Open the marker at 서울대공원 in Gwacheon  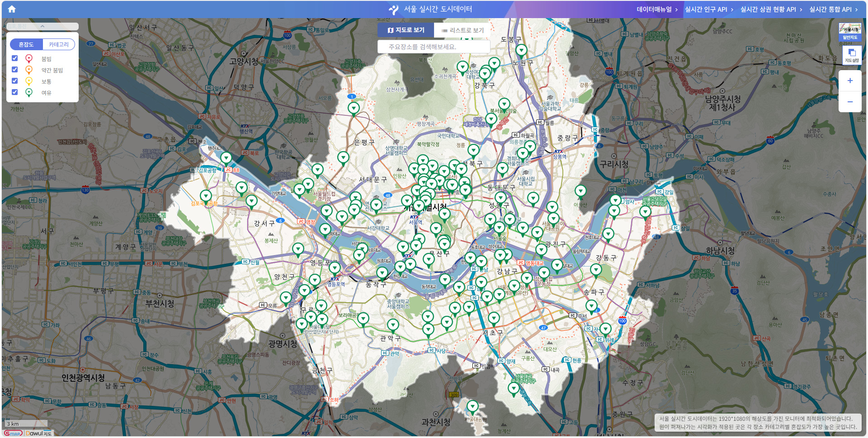(472, 407)
